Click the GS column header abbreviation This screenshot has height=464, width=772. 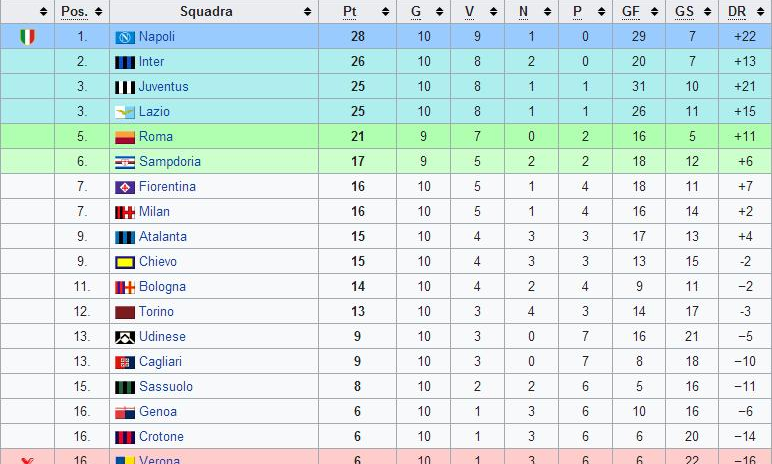(684, 11)
